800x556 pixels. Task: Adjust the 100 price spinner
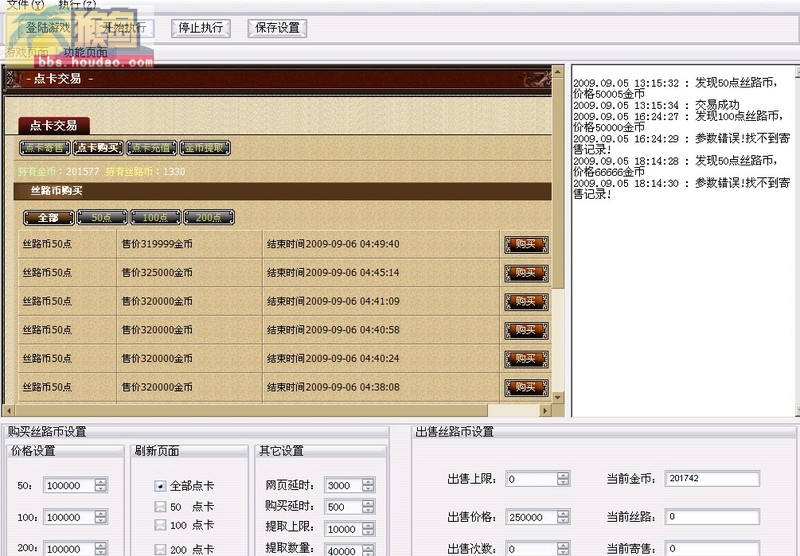click(x=101, y=517)
